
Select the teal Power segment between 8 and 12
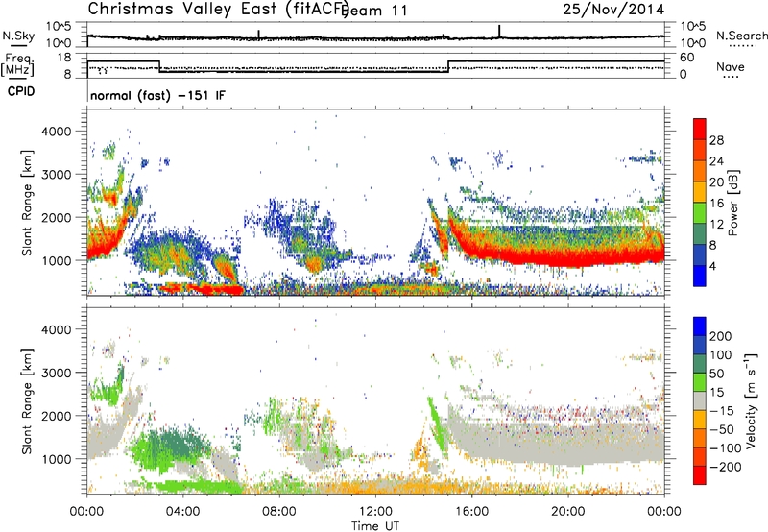700,234
